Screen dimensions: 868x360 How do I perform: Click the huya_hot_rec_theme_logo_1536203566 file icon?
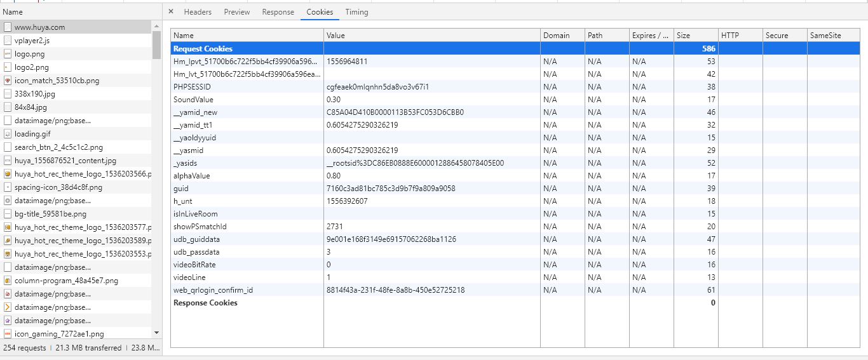click(8, 174)
